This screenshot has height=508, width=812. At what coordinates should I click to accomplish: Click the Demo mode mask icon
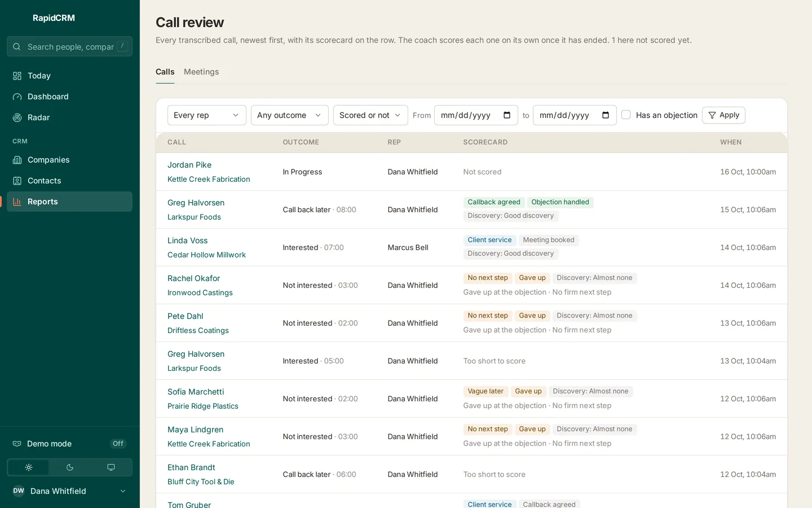tap(17, 444)
